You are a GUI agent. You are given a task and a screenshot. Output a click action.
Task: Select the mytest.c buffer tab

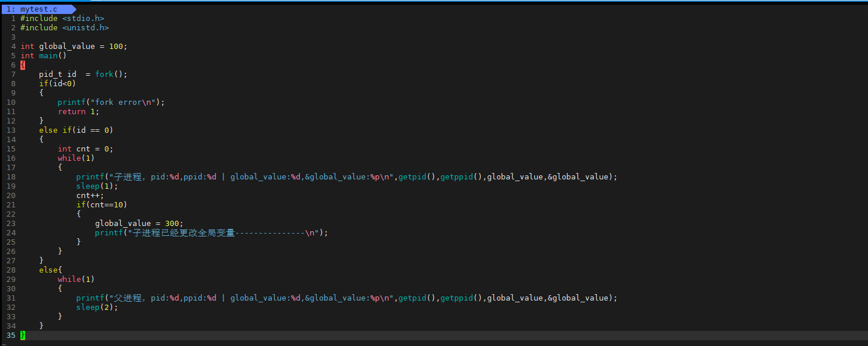(37, 9)
